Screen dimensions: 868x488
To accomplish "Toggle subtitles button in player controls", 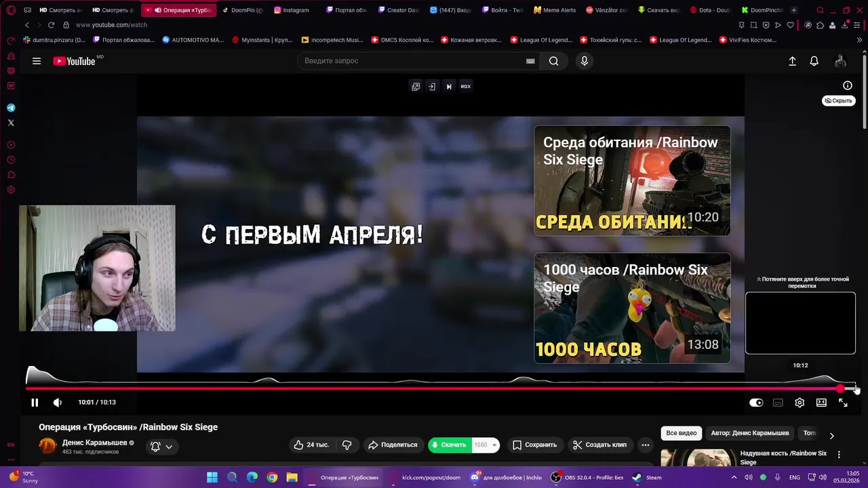I will click(778, 403).
